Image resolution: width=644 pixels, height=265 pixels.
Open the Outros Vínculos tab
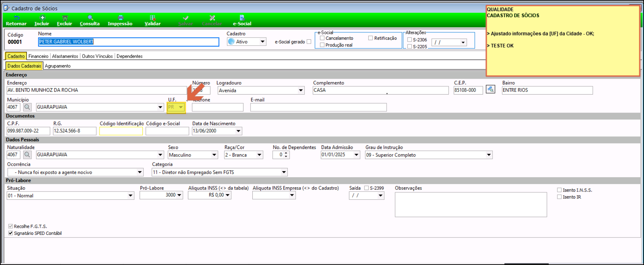click(97, 56)
